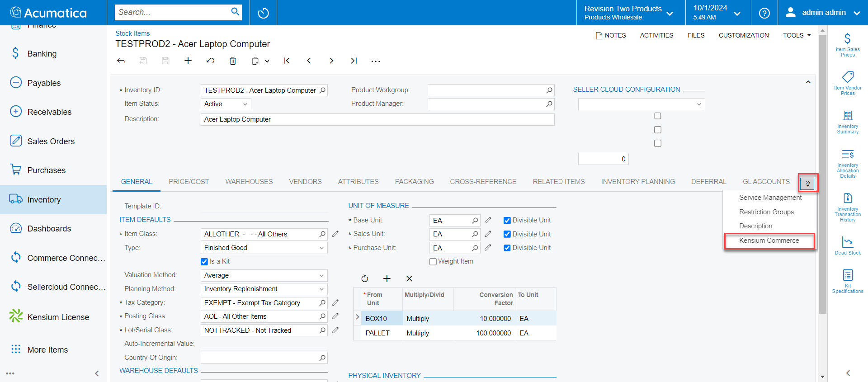Show more tabs via overflow arrow
Viewport: 868px width, 382px height.
pyautogui.click(x=807, y=183)
